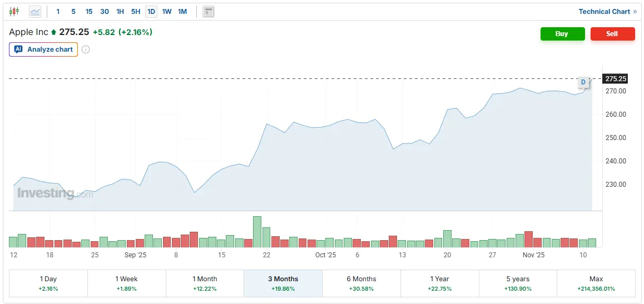Image resolution: width=644 pixels, height=304 pixels.
Task: Select the area chart type icon
Action: click(x=35, y=11)
